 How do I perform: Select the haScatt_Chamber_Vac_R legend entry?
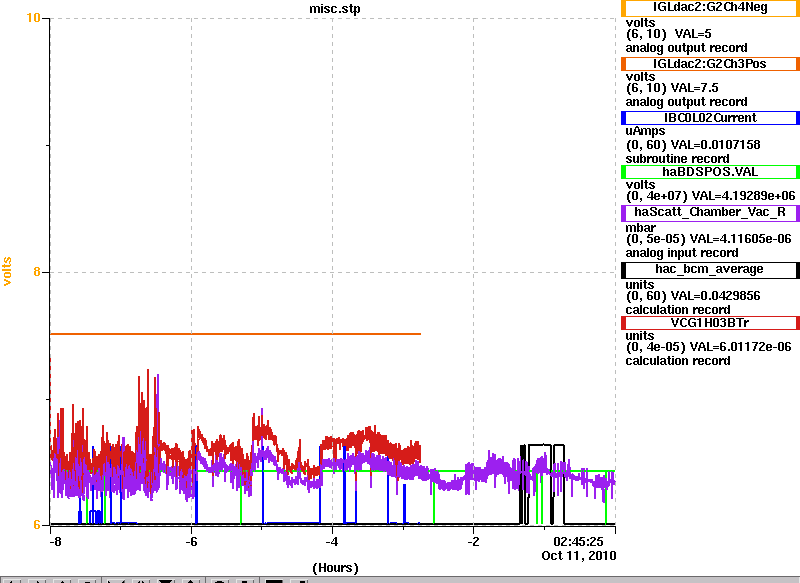point(710,213)
